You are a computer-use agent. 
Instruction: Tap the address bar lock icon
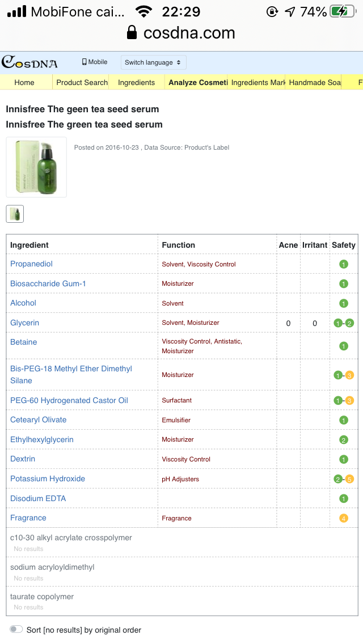(x=132, y=33)
